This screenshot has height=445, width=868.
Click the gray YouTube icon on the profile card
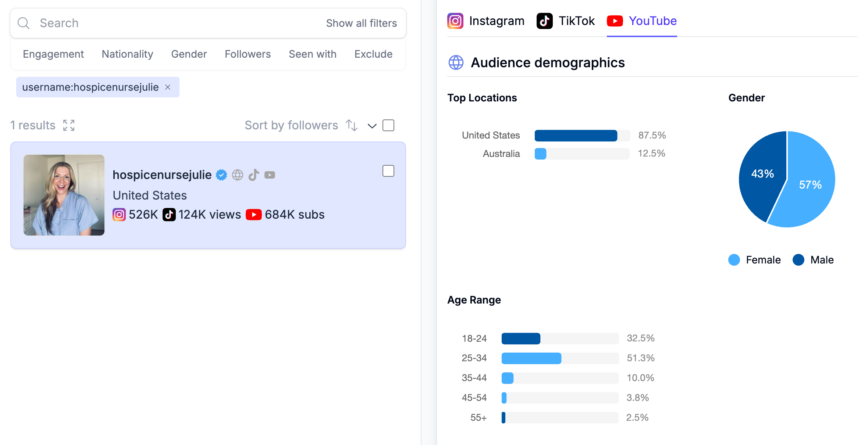click(270, 175)
